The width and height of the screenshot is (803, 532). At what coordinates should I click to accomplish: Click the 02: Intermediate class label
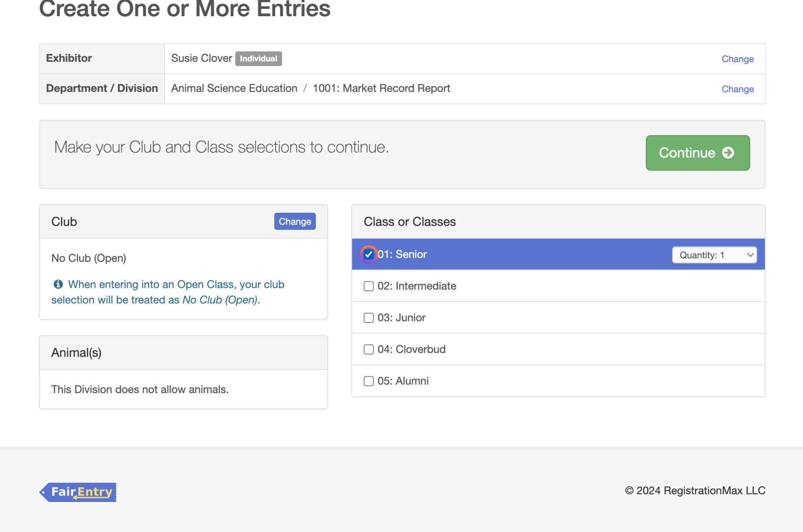click(417, 286)
